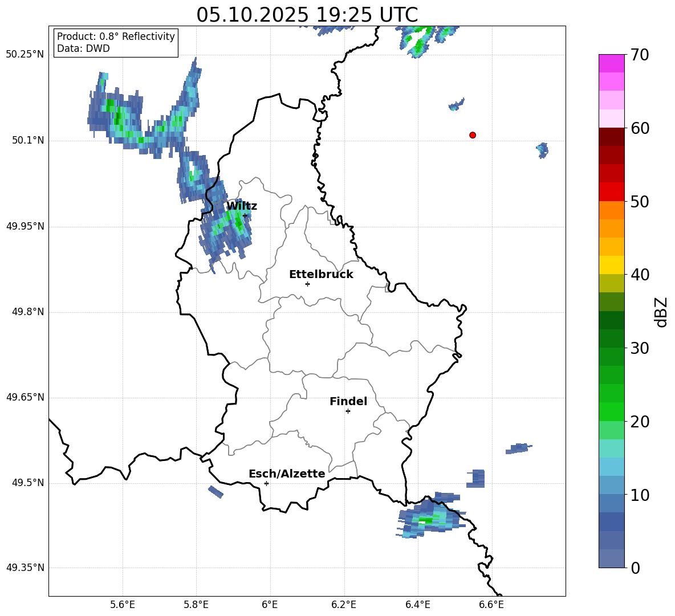Screen dimensions: 675x616
Task: Pick the yellow swatch at 40 dBZ
Action: [x=612, y=265]
